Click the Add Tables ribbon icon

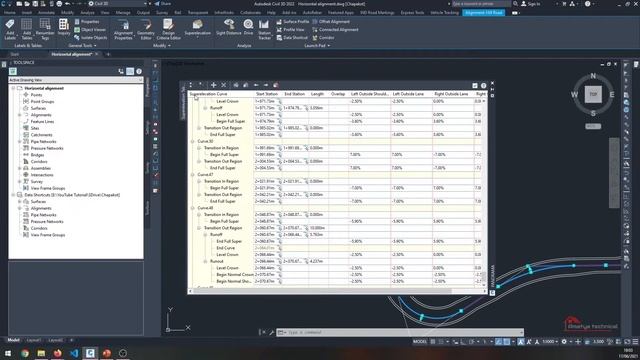pos(27,25)
